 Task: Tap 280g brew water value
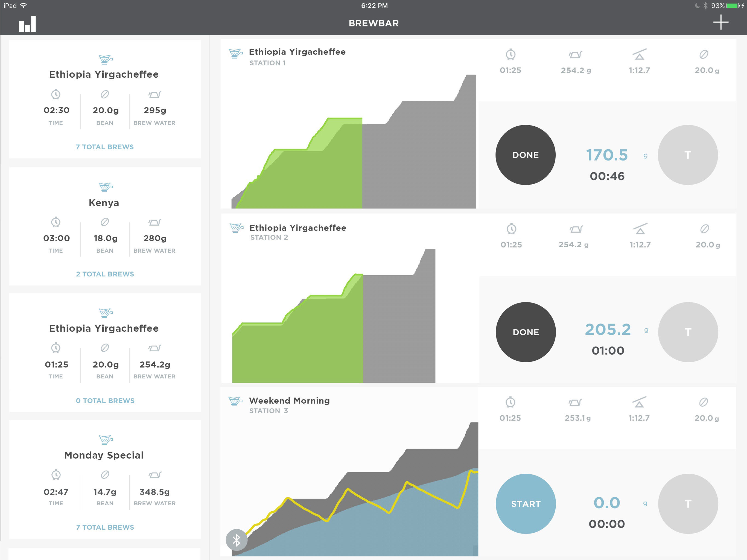click(x=155, y=238)
